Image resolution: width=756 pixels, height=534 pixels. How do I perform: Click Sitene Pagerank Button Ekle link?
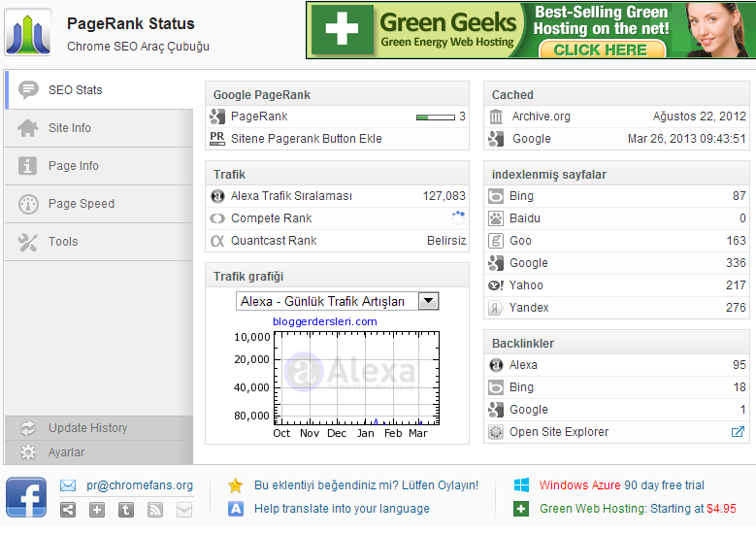click(306, 139)
